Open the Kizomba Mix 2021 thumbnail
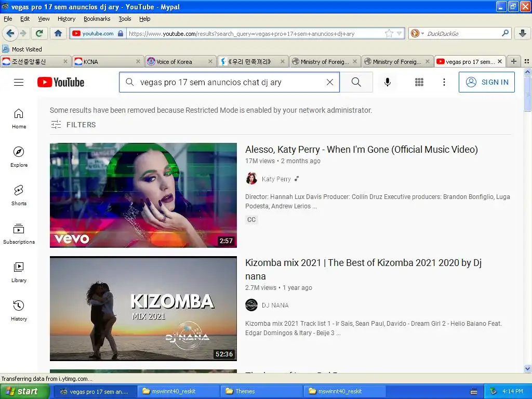The height and width of the screenshot is (399, 532). coord(143,309)
